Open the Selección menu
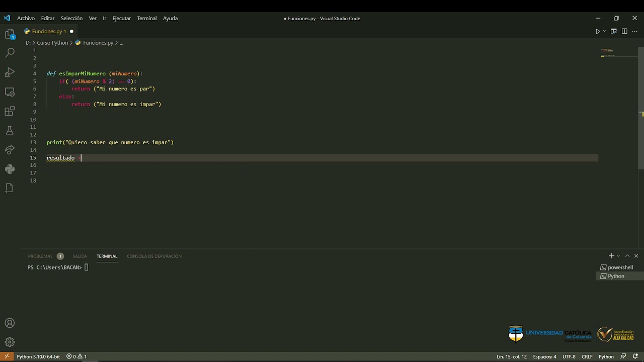Image resolution: width=644 pixels, height=362 pixels. pos(71,18)
